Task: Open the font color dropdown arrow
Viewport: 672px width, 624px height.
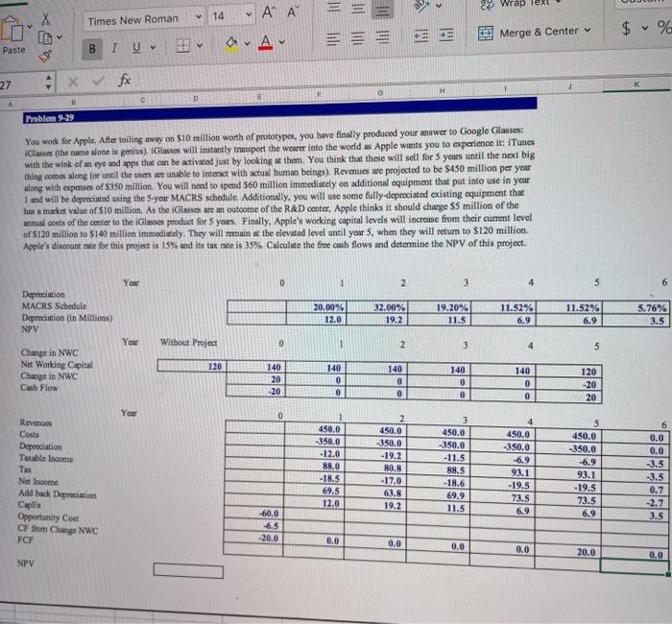Action: (x=281, y=41)
